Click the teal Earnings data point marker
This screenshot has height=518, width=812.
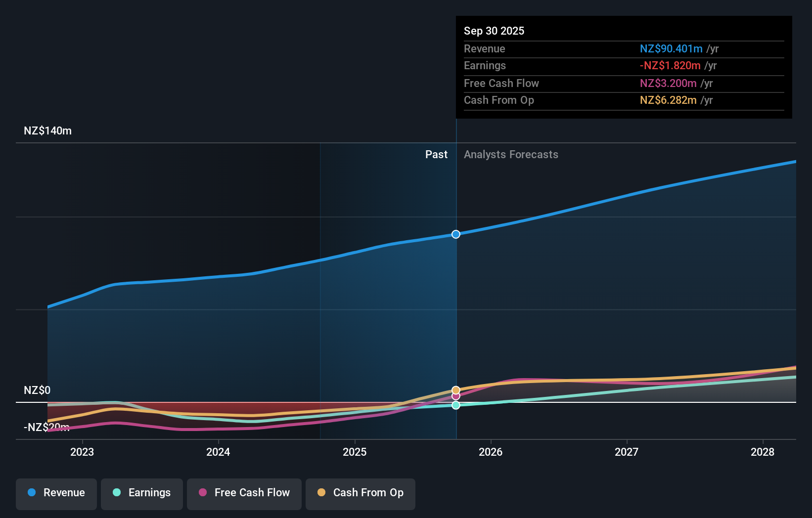pos(455,405)
